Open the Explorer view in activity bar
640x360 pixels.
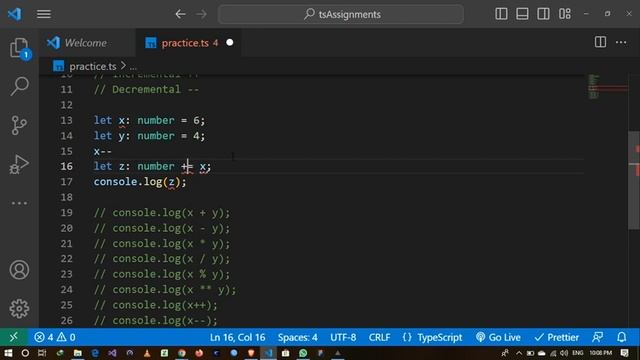19,48
